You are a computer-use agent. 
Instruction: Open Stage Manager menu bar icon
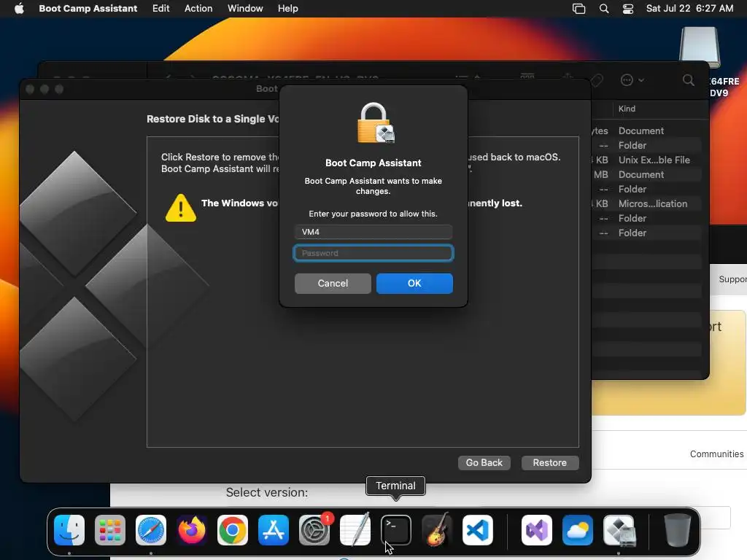tap(578, 8)
